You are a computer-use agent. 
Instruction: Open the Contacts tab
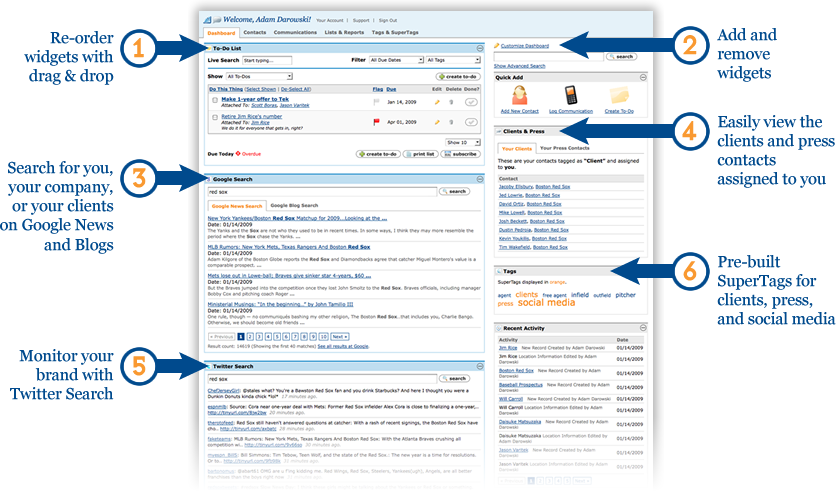[254, 33]
